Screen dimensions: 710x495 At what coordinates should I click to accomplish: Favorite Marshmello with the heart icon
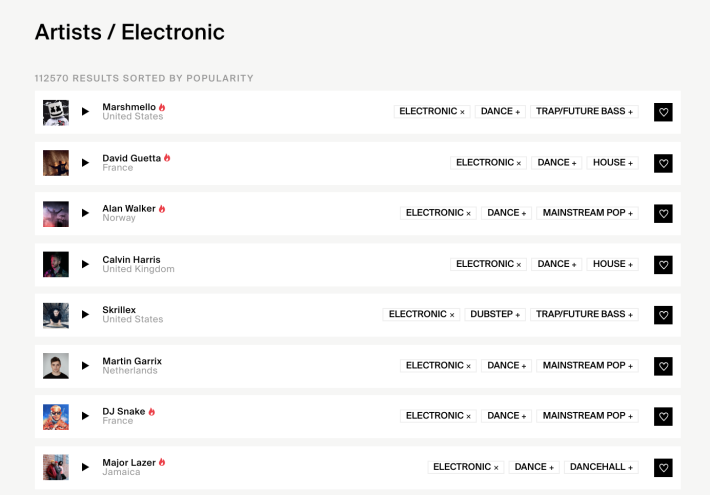click(663, 112)
